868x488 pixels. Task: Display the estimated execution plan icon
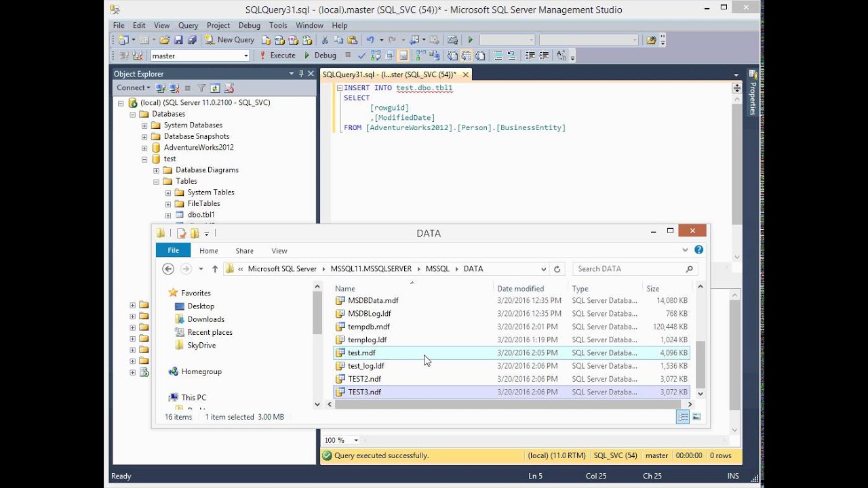coord(376,56)
